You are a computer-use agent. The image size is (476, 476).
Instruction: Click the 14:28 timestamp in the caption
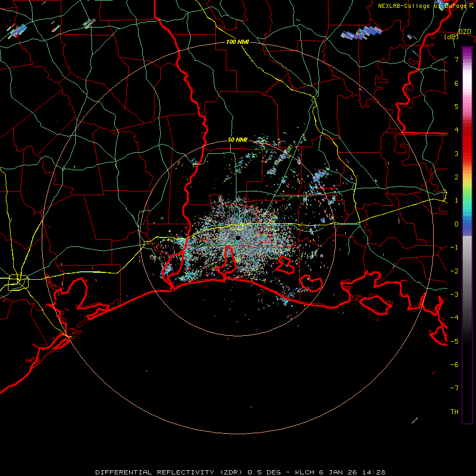[x=375, y=472]
